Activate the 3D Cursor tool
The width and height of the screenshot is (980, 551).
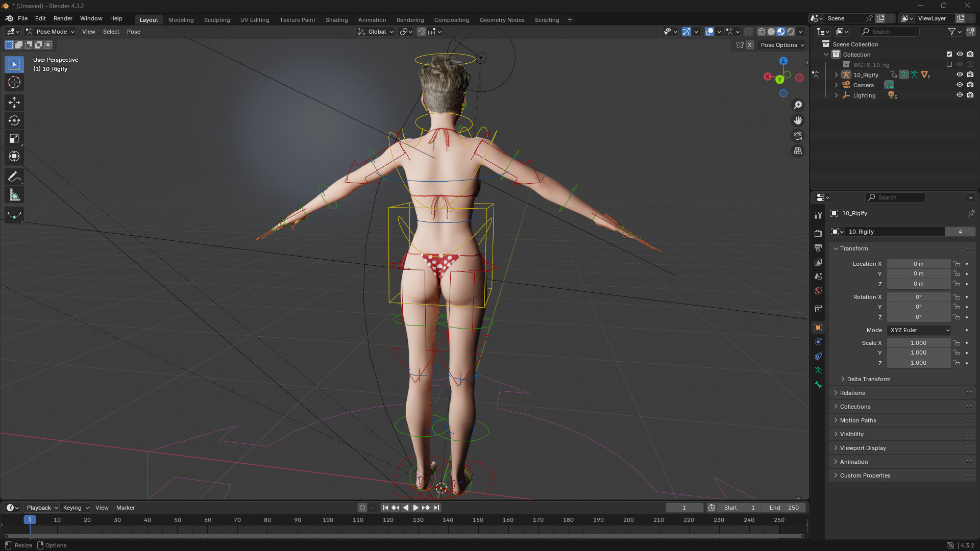point(14,82)
